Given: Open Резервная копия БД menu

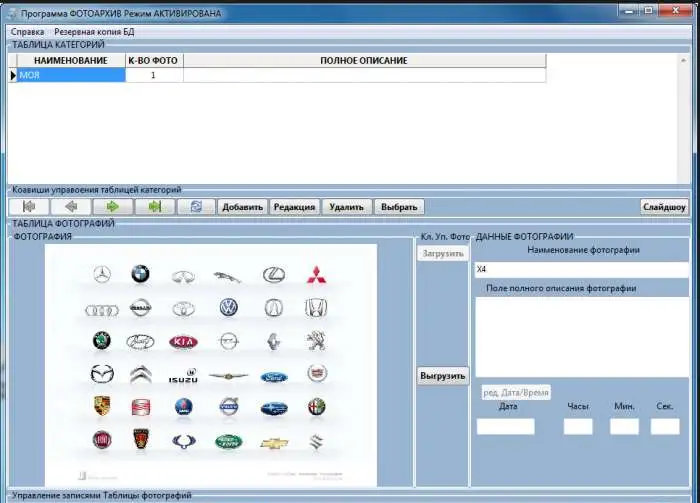Looking at the screenshot, I should 94,32.
